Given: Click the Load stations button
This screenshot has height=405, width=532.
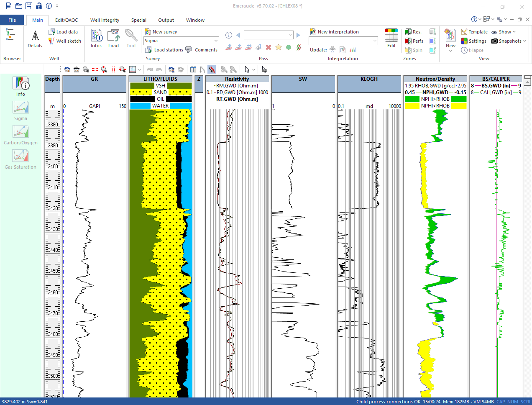Looking at the screenshot, I should (164, 50).
